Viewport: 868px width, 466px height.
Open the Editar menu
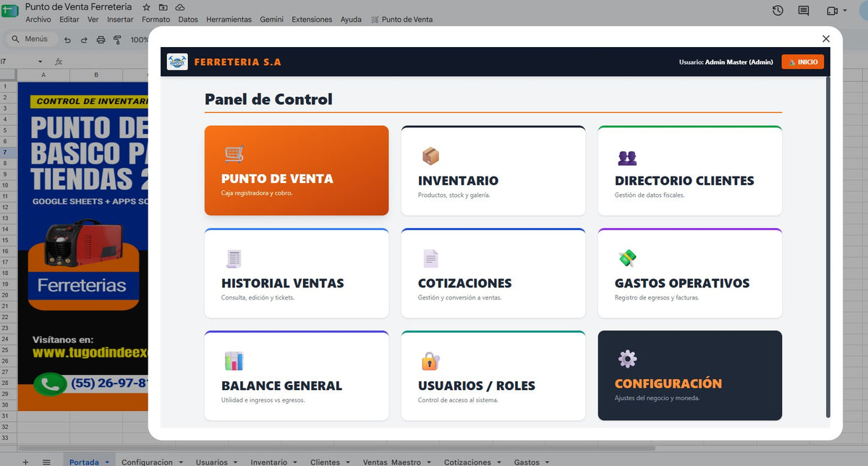[69, 20]
